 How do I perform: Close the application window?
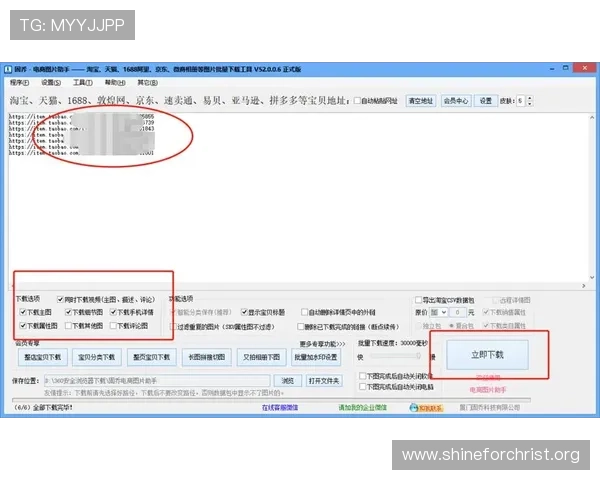click(x=585, y=68)
